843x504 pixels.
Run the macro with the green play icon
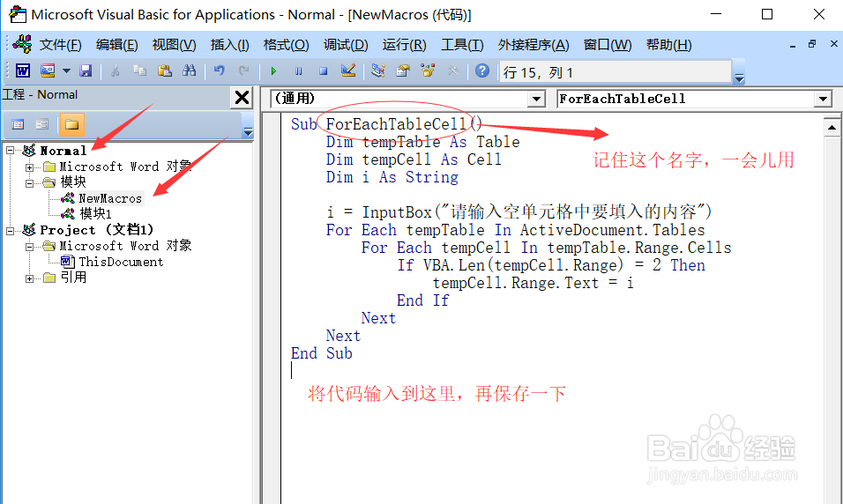(x=273, y=70)
